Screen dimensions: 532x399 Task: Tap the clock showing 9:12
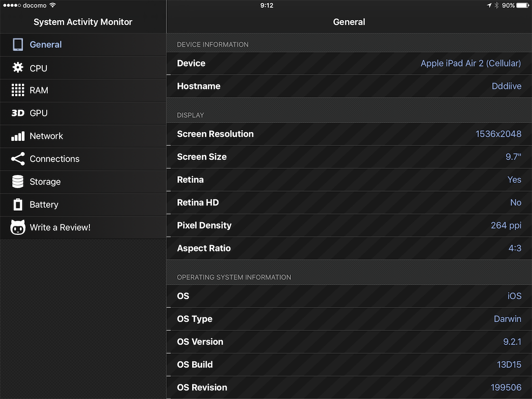pyautogui.click(x=267, y=5)
